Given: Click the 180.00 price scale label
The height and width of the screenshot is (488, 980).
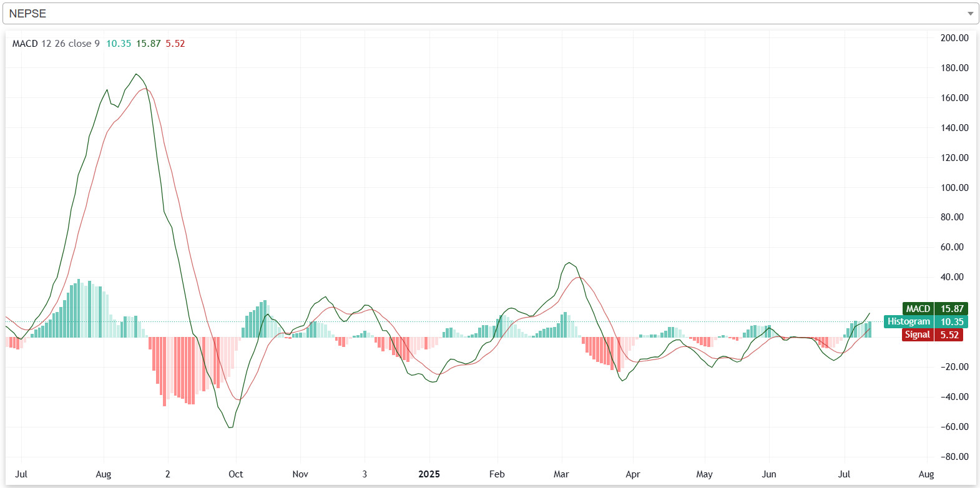Looking at the screenshot, I should 954,68.
